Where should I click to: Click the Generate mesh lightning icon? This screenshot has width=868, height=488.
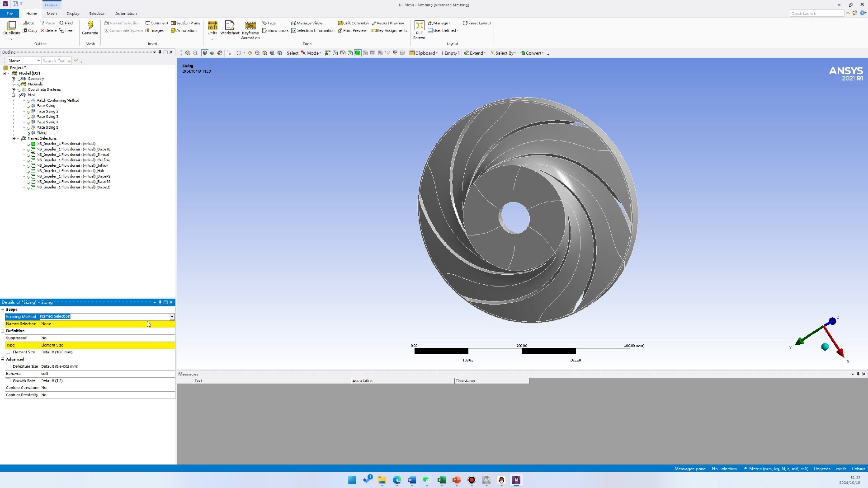click(x=90, y=26)
